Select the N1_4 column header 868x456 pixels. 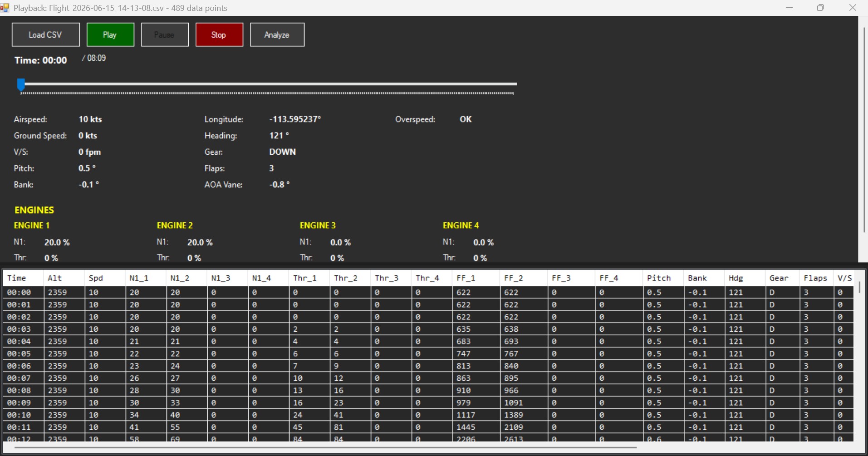268,278
